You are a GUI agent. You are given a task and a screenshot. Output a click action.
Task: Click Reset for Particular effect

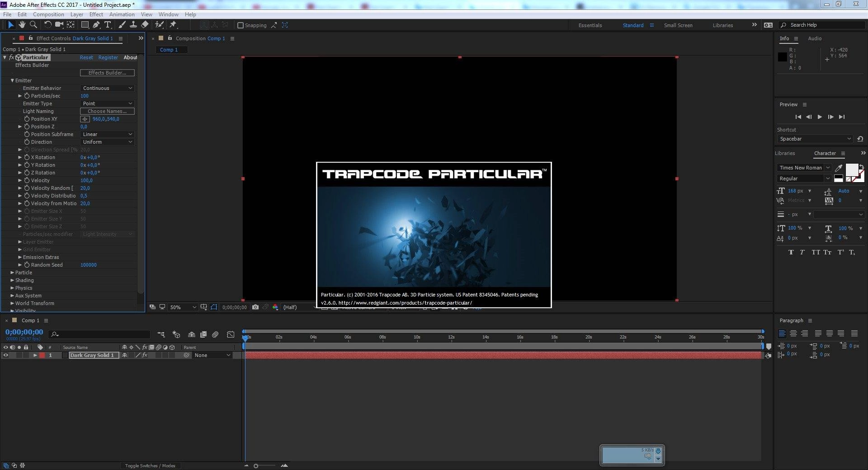click(x=86, y=57)
